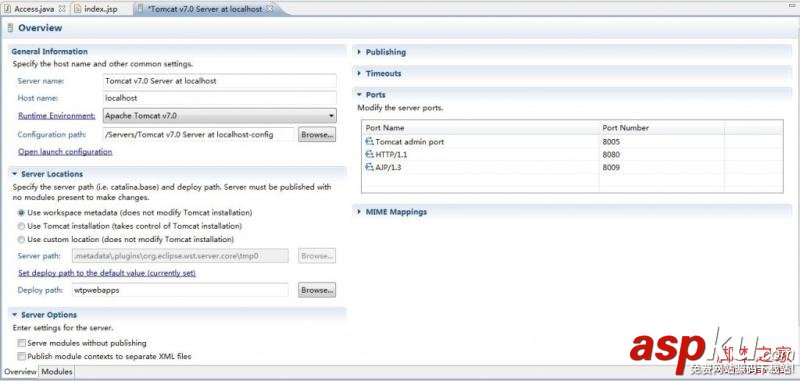Click the Tomcat admin port icon

[369, 142]
